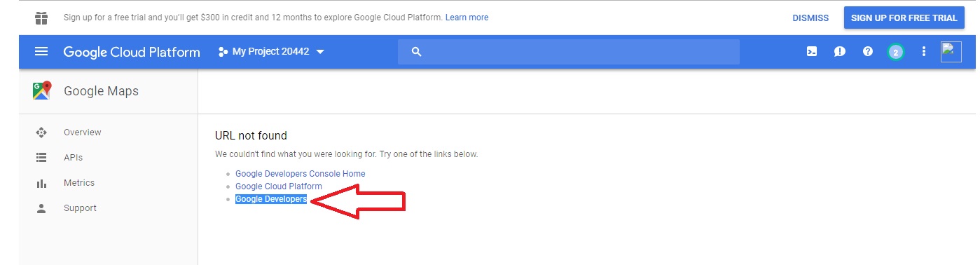Screen dimensions: 980x265
Task: Expand the My Project 20442 dropdown arrow
Action: click(320, 52)
